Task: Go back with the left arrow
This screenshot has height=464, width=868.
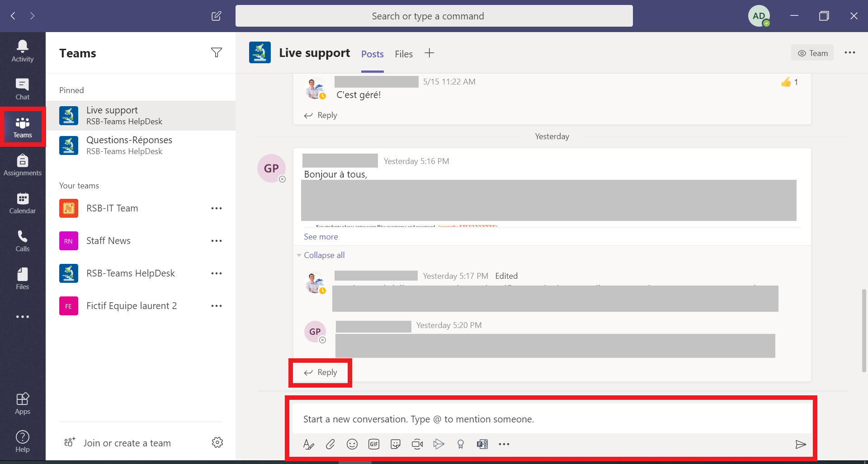Action: click(13, 16)
